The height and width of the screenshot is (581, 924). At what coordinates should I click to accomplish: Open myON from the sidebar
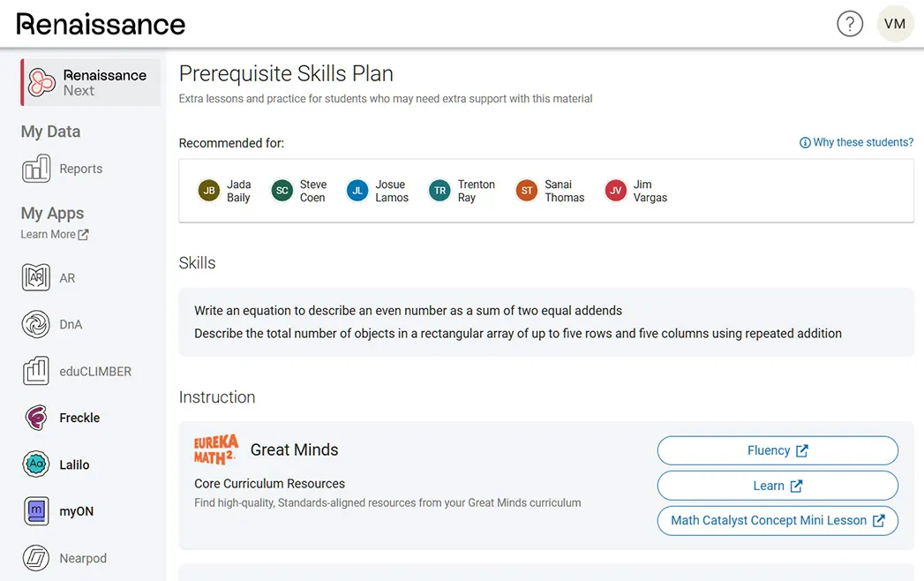click(x=35, y=511)
